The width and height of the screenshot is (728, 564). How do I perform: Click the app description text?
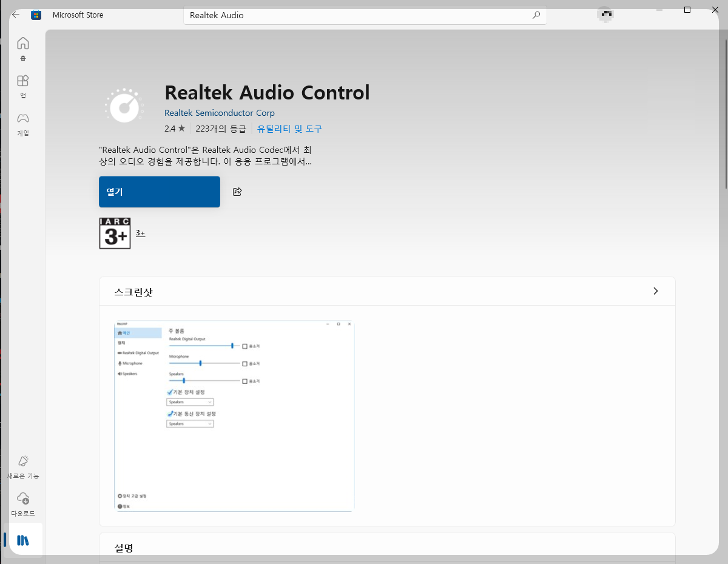pyautogui.click(x=206, y=155)
